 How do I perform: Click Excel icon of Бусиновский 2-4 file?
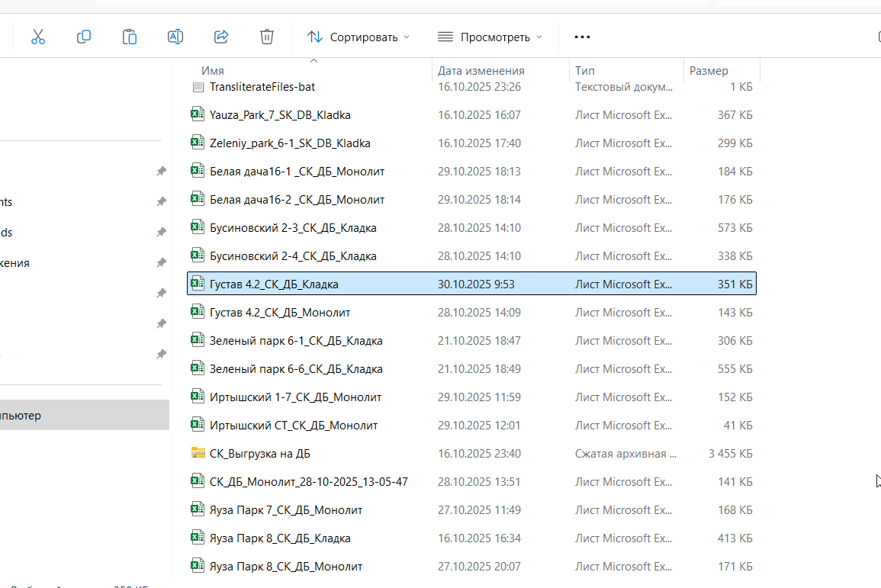198,255
